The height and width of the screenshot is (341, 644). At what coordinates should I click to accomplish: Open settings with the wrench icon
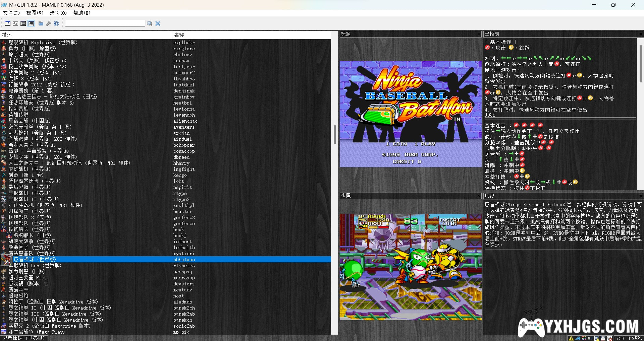coord(49,23)
